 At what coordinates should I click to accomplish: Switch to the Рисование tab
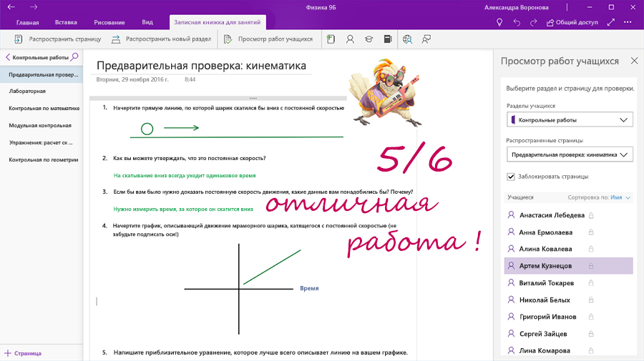coord(108,22)
